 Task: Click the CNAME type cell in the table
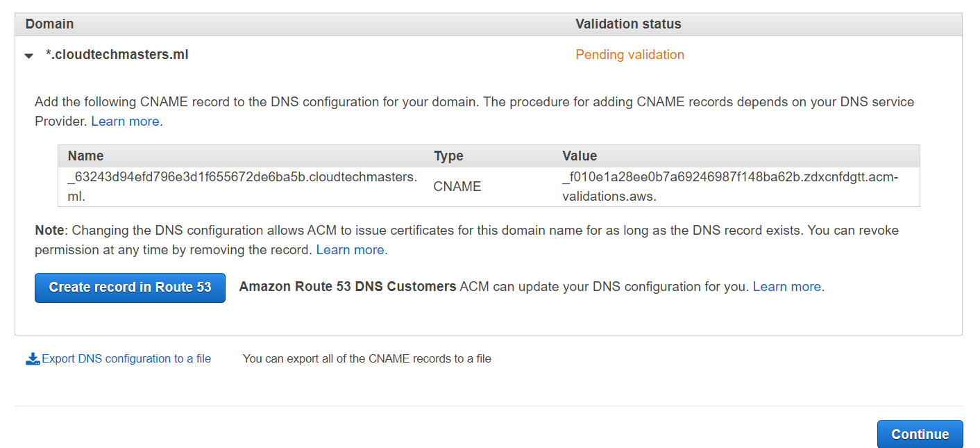457,185
